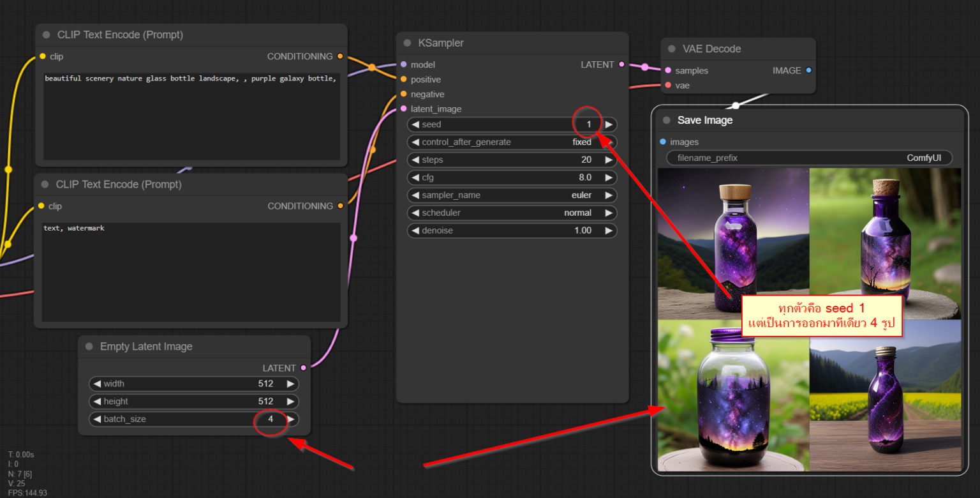
Task: Open the scheduler normal dropdown
Action: pos(512,213)
